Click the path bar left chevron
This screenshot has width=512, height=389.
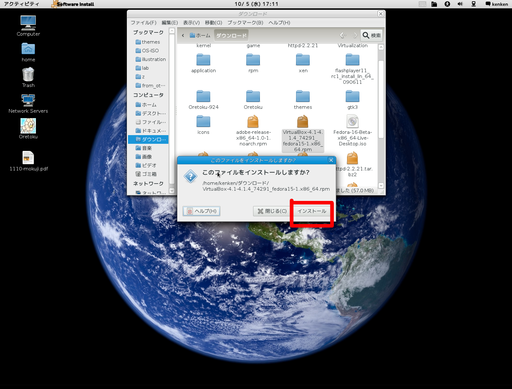click(x=183, y=35)
